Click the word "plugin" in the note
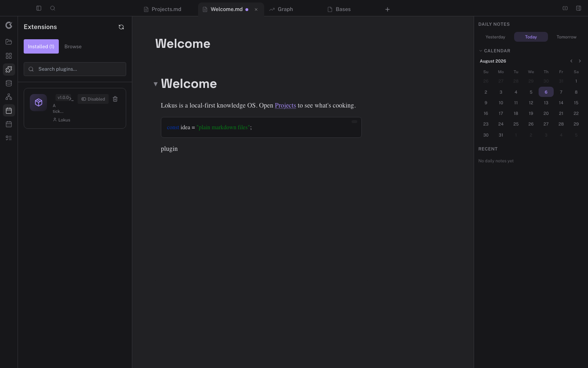Image resolution: width=588 pixels, height=368 pixels. point(169,149)
